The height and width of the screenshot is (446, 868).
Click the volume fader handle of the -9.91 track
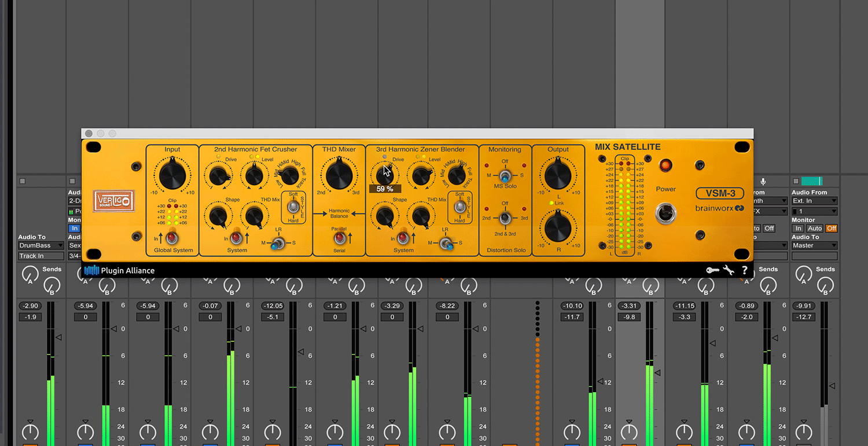pyautogui.click(x=832, y=385)
